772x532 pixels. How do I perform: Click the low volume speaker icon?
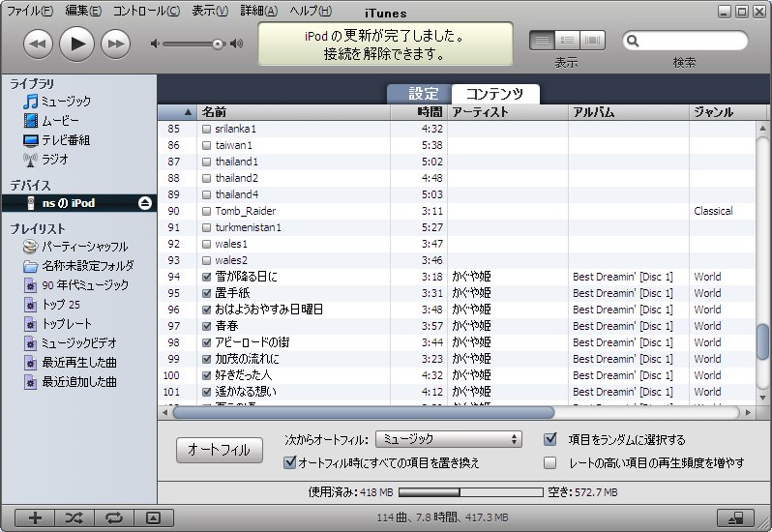[x=155, y=44]
